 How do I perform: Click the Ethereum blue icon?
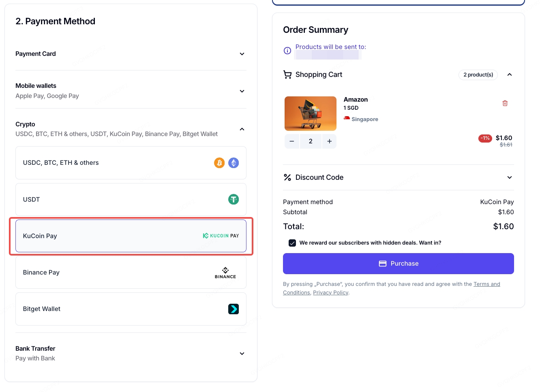234,163
